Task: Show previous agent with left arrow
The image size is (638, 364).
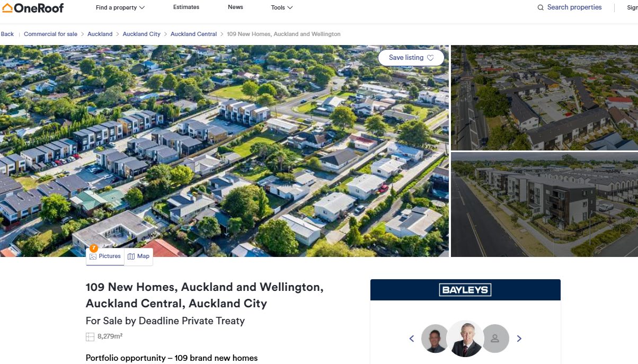Action: coord(412,339)
